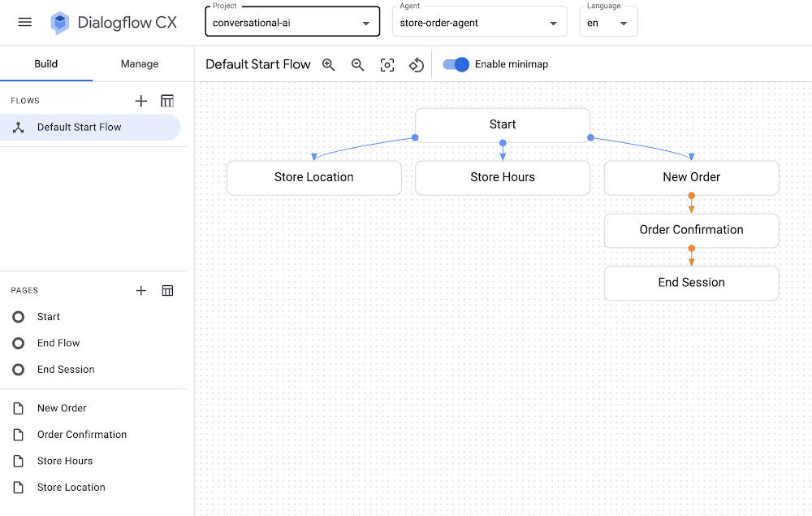Click the Store Location node in graph
Image resolution: width=812 pixels, height=516 pixels.
coord(313,178)
